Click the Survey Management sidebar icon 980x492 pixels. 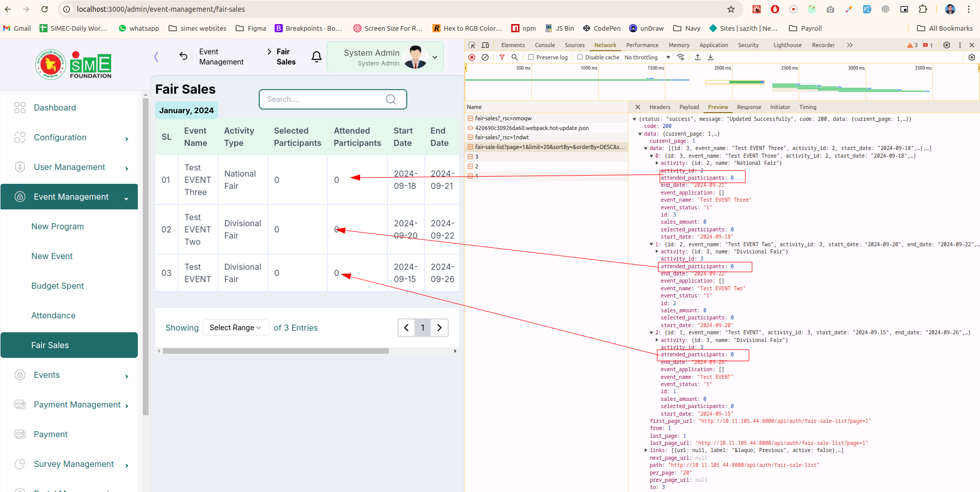click(x=20, y=464)
